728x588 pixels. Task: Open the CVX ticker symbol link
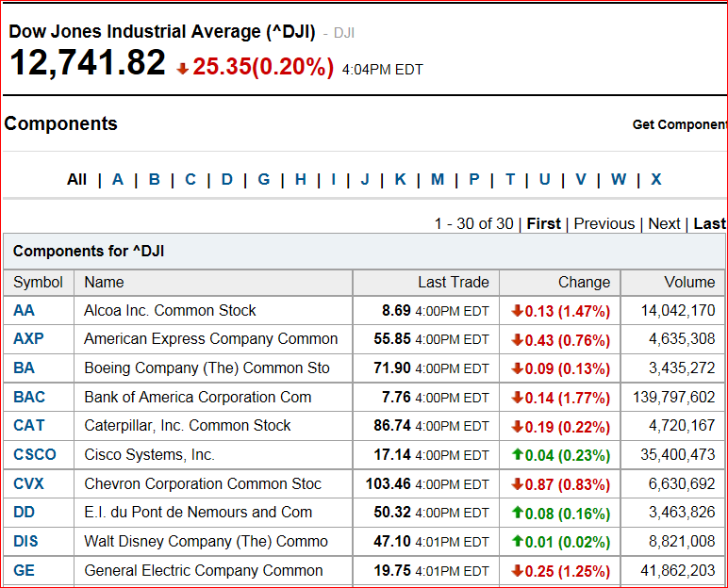click(28, 483)
